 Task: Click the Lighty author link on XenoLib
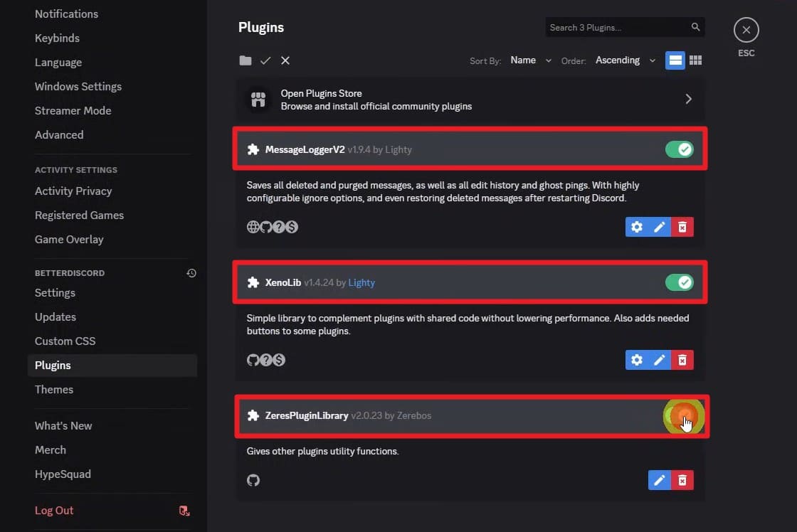pyautogui.click(x=362, y=282)
